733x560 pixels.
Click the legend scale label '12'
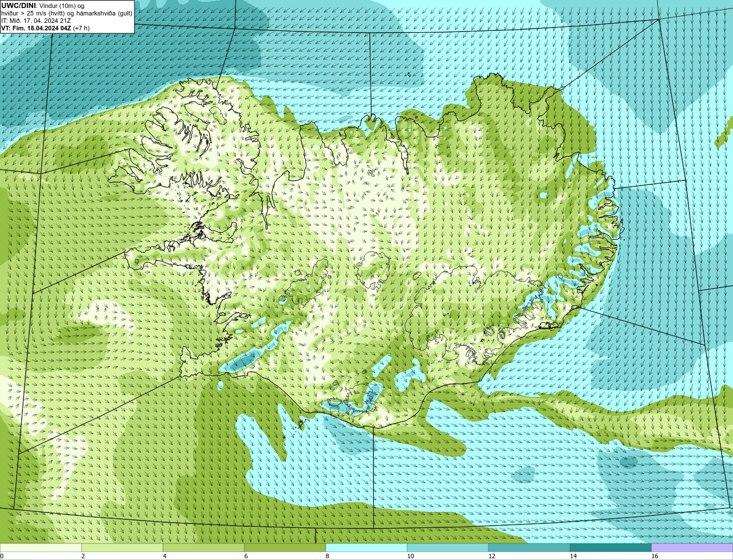492,556
